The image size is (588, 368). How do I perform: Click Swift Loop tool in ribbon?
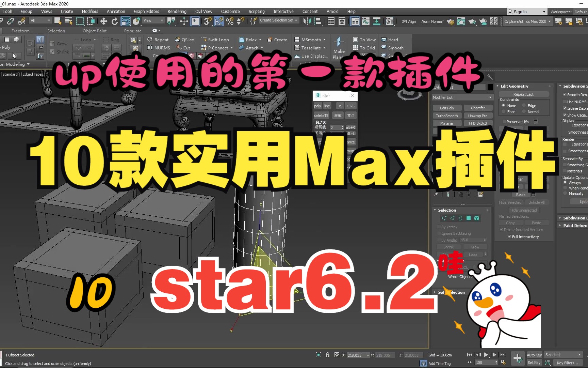pyautogui.click(x=215, y=40)
